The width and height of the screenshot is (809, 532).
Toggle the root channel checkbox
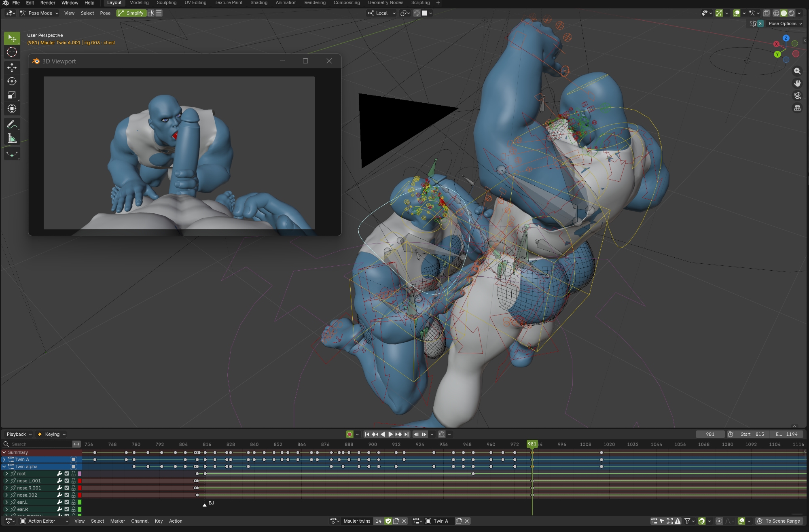67,474
